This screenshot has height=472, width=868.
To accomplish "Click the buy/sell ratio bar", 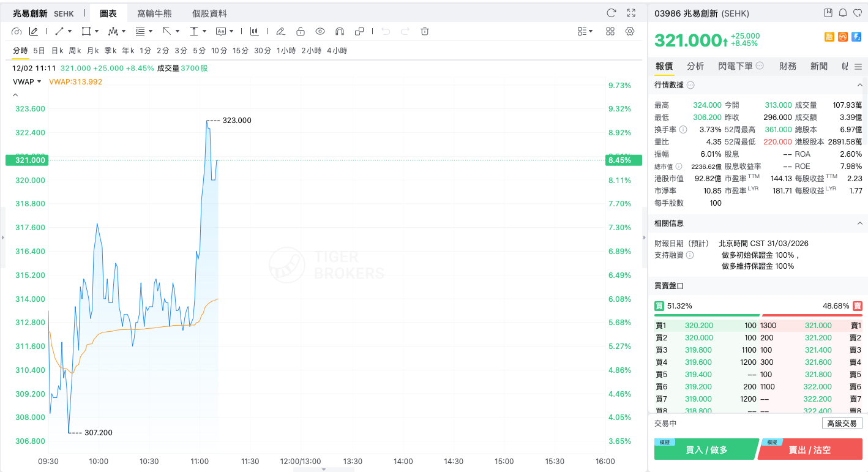I will pyautogui.click(x=758, y=315).
